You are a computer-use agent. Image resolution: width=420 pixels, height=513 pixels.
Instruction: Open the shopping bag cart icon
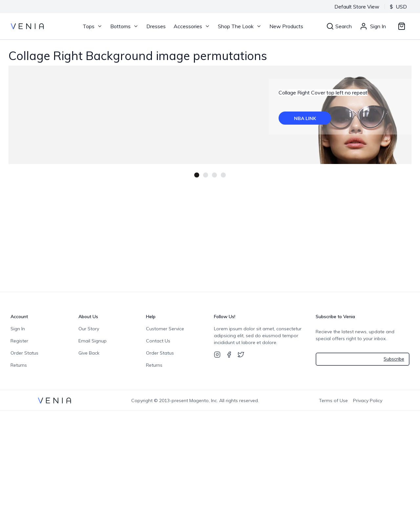coord(402,26)
